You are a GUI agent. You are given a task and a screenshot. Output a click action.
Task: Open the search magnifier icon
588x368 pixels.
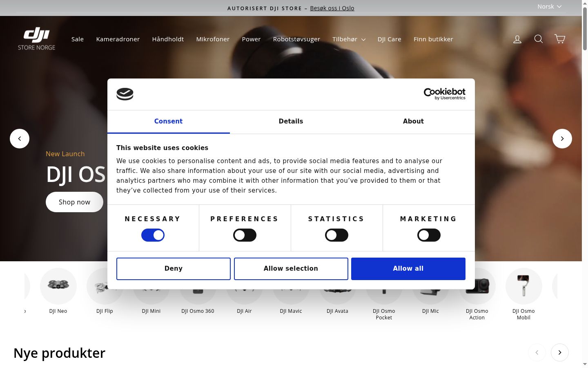(x=539, y=39)
